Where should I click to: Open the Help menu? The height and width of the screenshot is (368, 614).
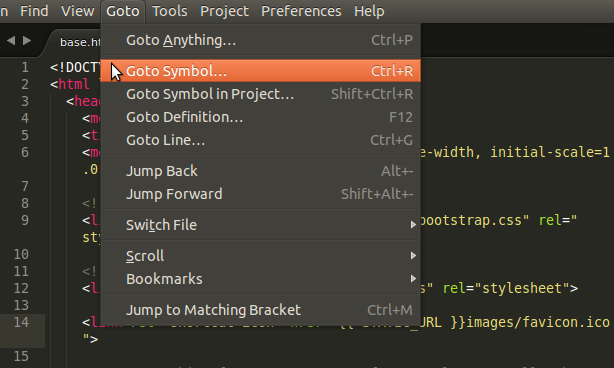click(369, 11)
